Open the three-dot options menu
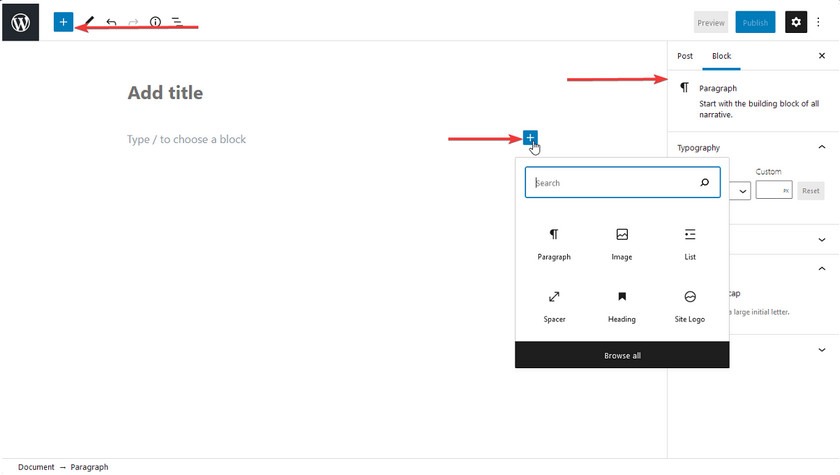 point(818,22)
